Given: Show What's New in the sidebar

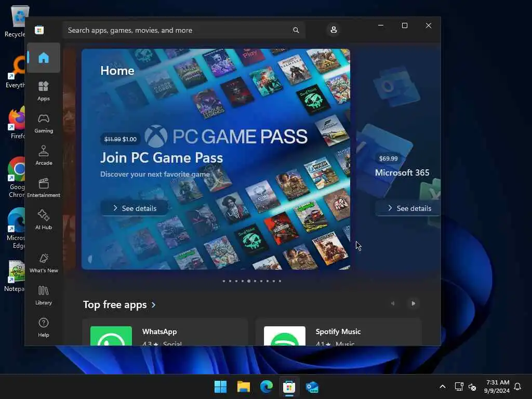Looking at the screenshot, I should point(44,263).
